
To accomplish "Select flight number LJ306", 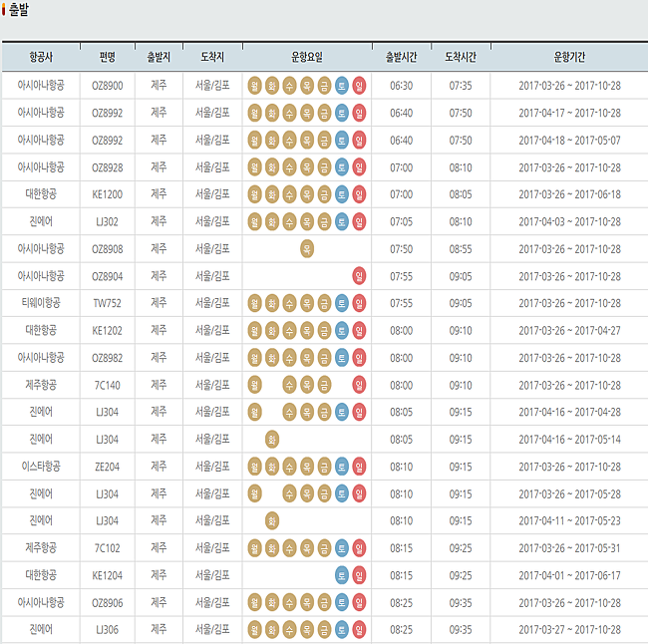I will coord(108,629).
